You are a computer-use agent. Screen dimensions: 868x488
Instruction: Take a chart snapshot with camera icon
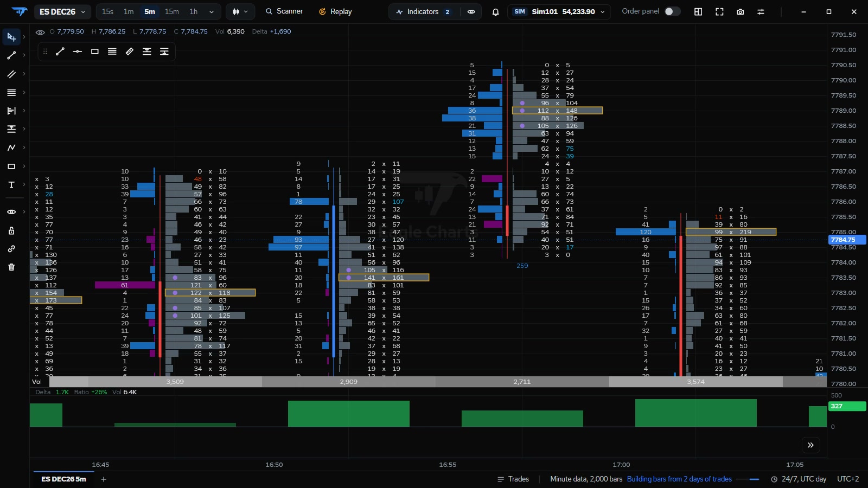[x=740, y=11]
